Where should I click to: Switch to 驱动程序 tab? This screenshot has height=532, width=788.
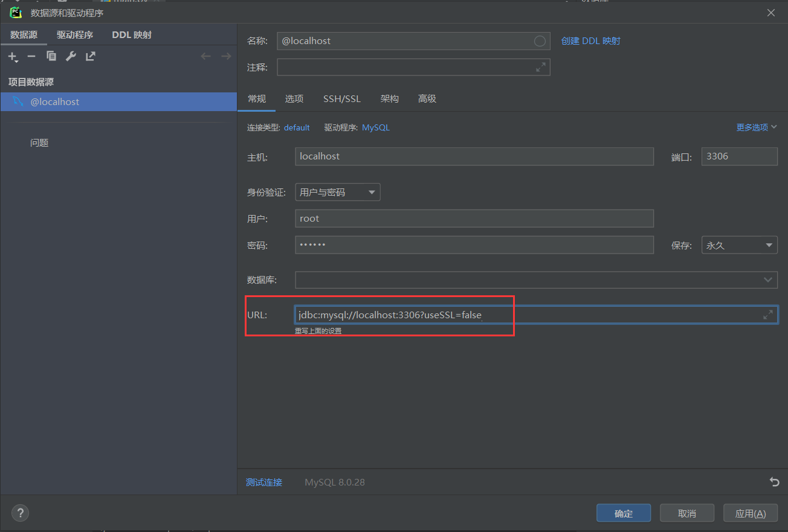[x=75, y=35]
